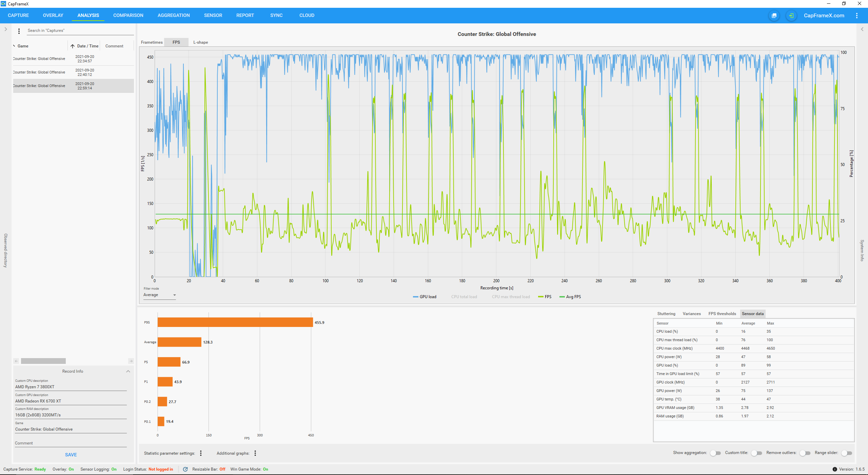The width and height of the screenshot is (868, 475).
Task: Click the SAVE button
Action: tap(71, 455)
